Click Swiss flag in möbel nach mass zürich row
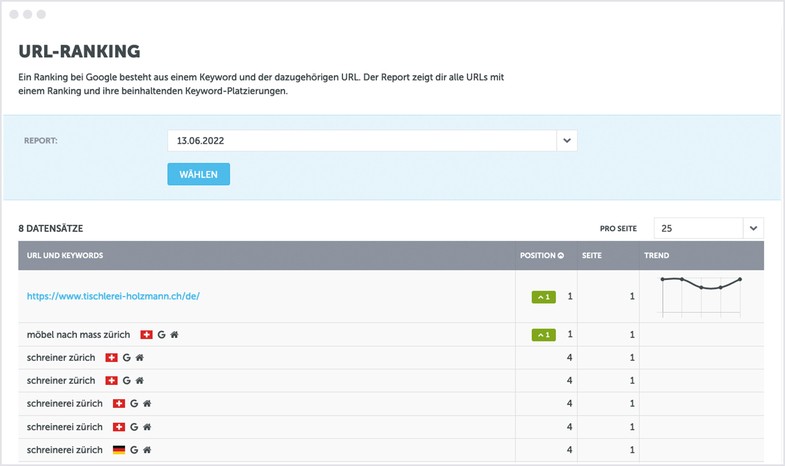Image resolution: width=785 pixels, height=466 pixels. tap(146, 334)
